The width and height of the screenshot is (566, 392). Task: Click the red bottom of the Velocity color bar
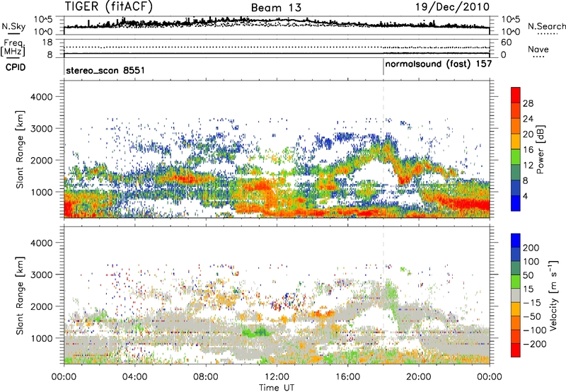click(x=516, y=350)
